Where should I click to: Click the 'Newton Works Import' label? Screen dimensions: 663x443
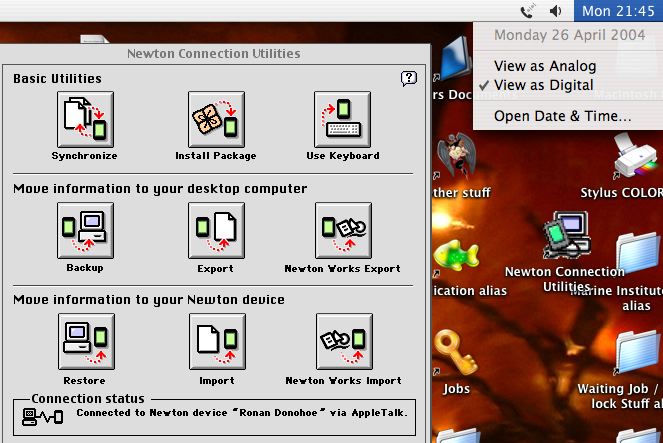(x=343, y=380)
